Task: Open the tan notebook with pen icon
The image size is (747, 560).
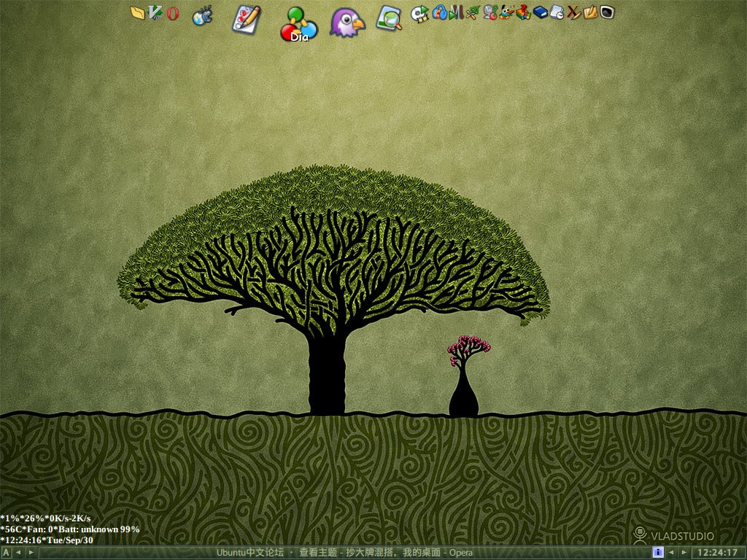Action: click(591, 12)
